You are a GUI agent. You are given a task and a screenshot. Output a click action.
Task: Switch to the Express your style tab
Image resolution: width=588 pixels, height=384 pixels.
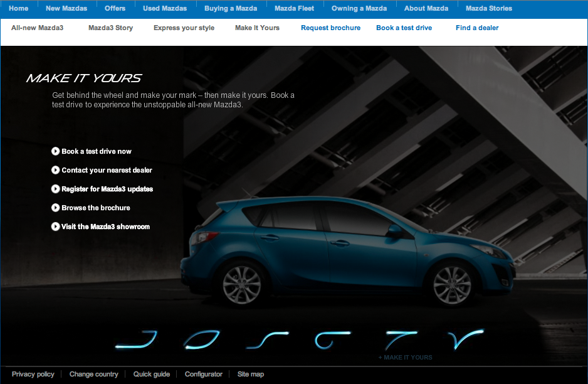184,28
